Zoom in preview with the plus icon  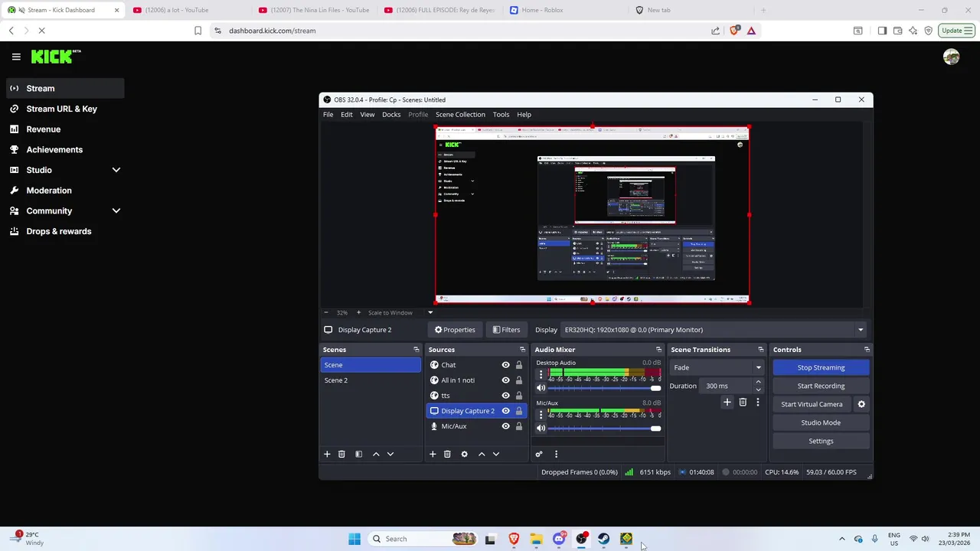tap(358, 312)
